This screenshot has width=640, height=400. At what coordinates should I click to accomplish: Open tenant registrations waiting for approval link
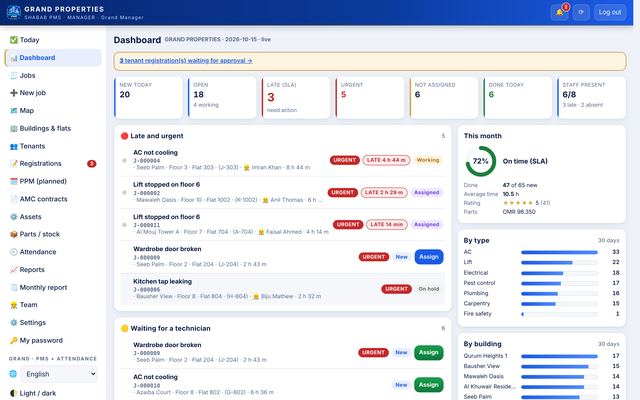[186, 60]
